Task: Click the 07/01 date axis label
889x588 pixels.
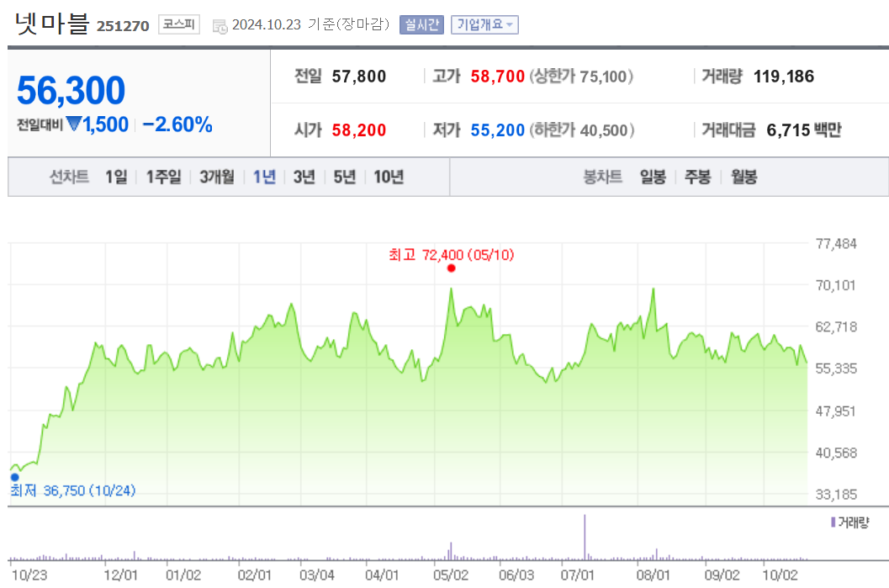Action: 577,575
